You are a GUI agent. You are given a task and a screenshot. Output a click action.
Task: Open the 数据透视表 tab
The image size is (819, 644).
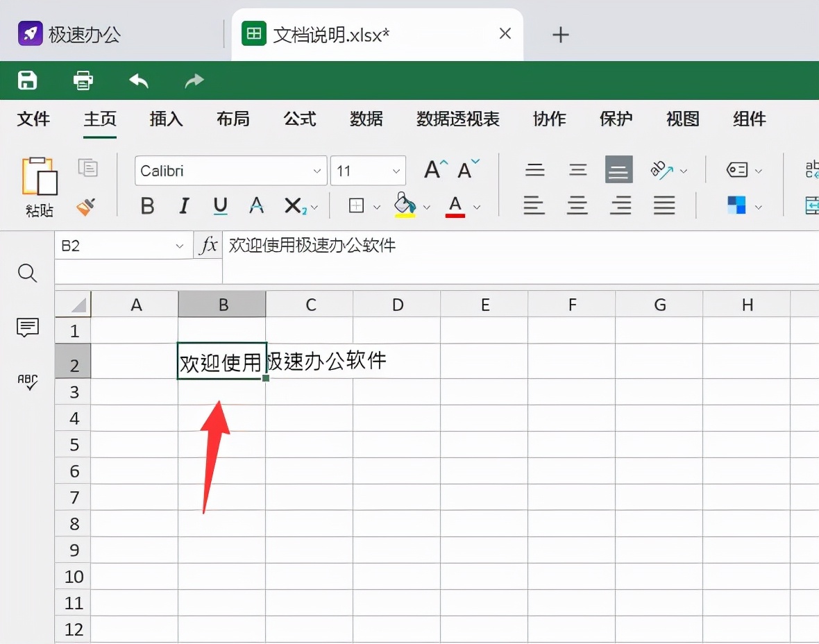457,119
